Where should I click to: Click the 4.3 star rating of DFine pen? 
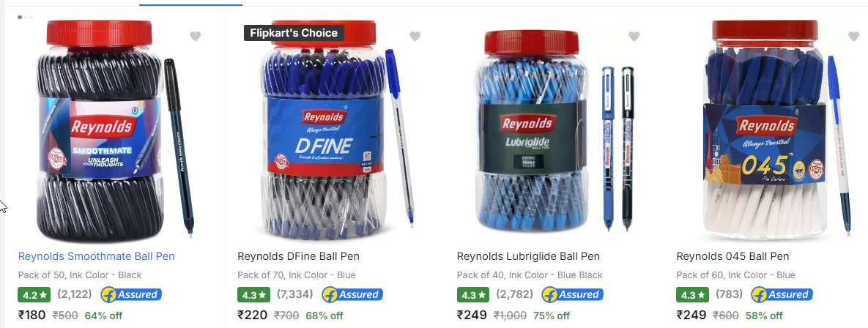coord(253,295)
